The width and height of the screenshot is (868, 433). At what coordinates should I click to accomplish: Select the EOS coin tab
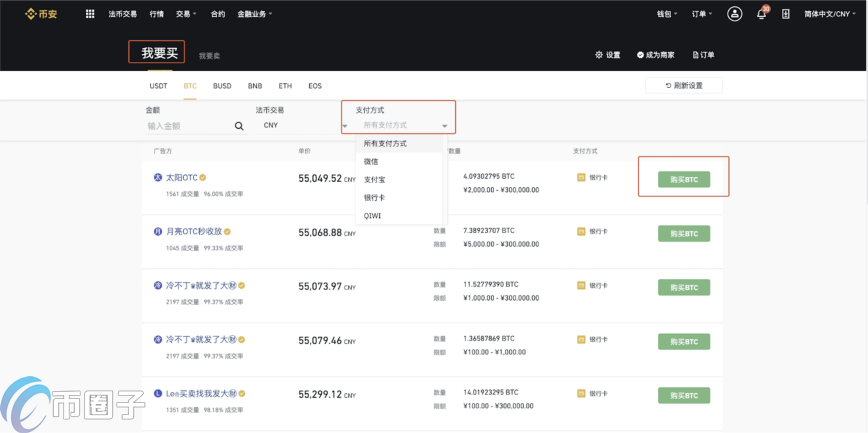(315, 86)
